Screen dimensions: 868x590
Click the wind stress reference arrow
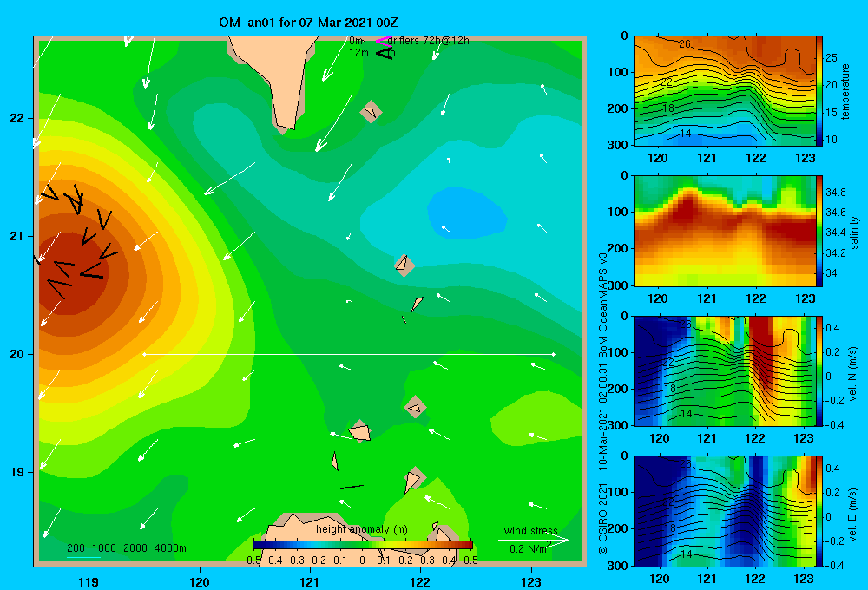tap(533, 541)
